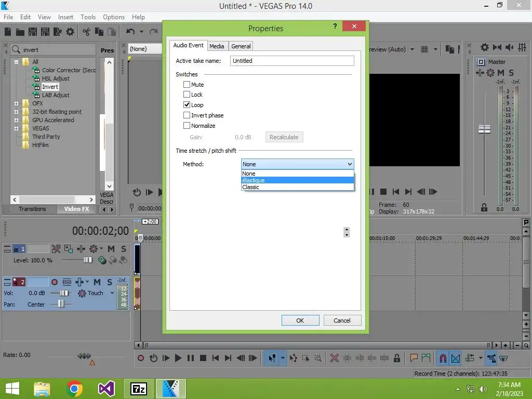
Task: Click the Active take name field
Action: [292, 61]
